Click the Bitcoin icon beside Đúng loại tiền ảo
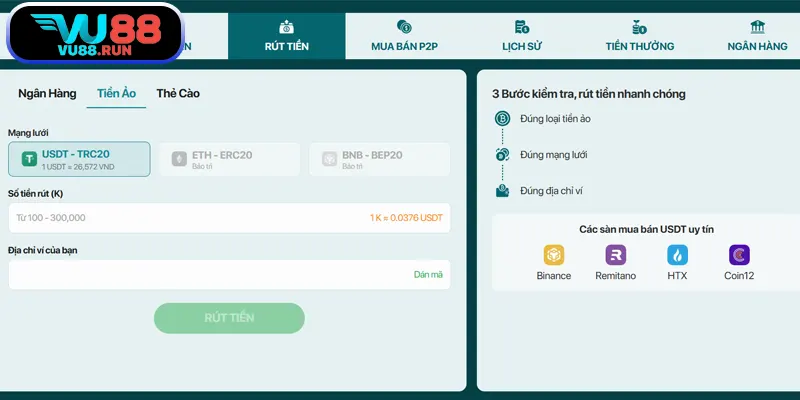This screenshot has height=400, width=800. click(x=502, y=119)
